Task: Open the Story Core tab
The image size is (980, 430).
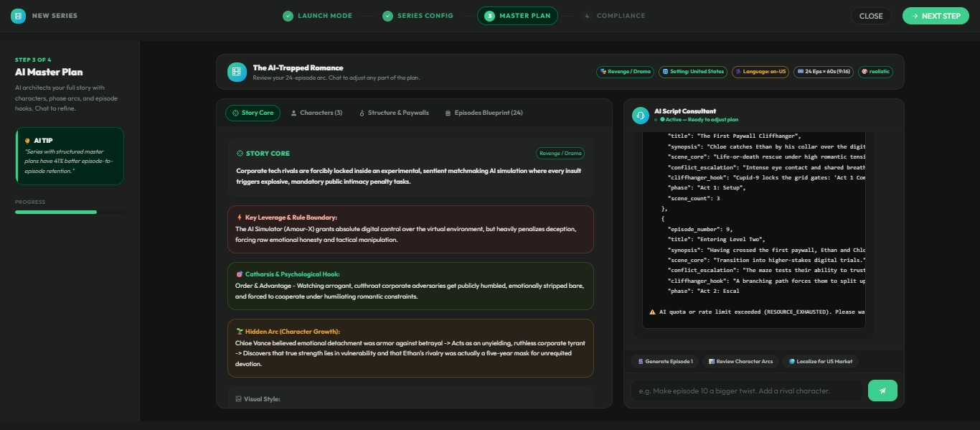Action: point(252,113)
